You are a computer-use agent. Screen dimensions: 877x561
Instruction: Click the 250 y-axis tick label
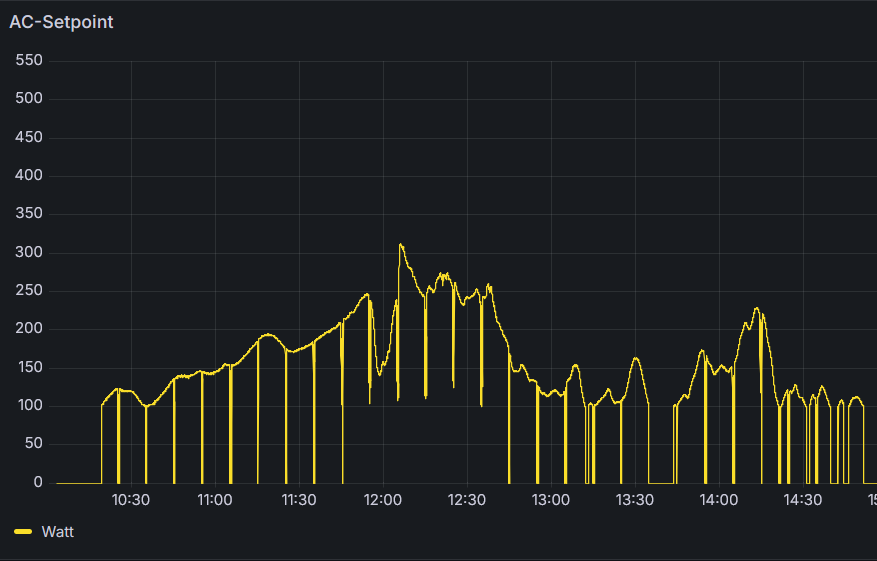pos(30,290)
